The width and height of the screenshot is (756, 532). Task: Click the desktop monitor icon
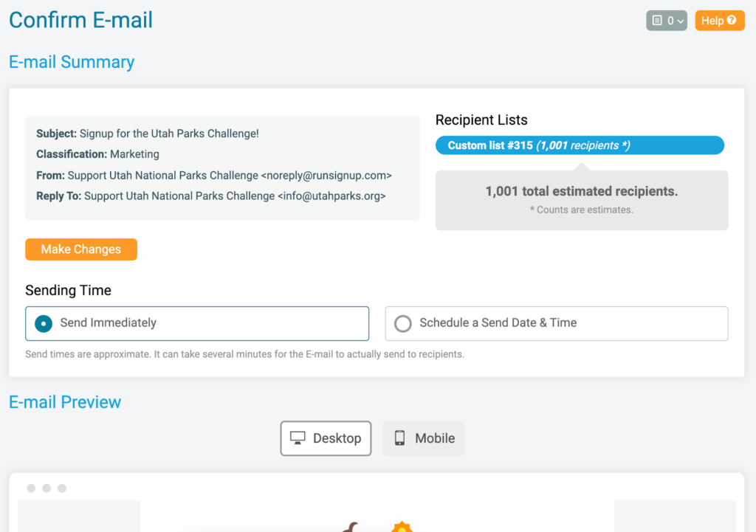point(298,438)
